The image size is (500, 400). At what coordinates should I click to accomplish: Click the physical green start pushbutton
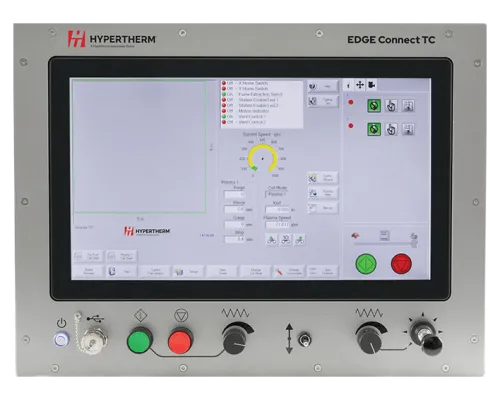pyautogui.click(x=140, y=341)
